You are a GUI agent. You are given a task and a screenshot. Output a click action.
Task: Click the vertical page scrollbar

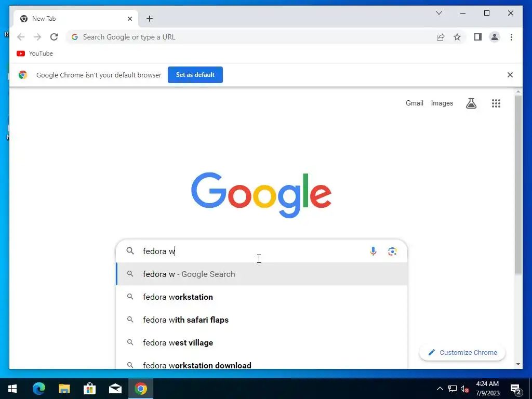pyautogui.click(x=518, y=185)
